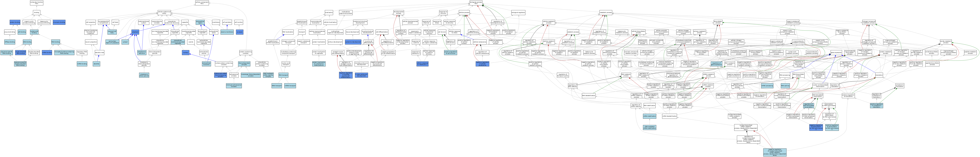Click the epidermis development node
The width and height of the screenshot is (980, 157).
pyautogui.click(x=353, y=42)
